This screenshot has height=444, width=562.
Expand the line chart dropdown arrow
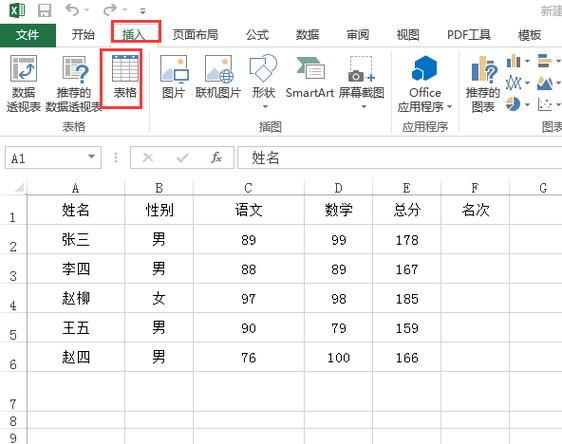527,83
